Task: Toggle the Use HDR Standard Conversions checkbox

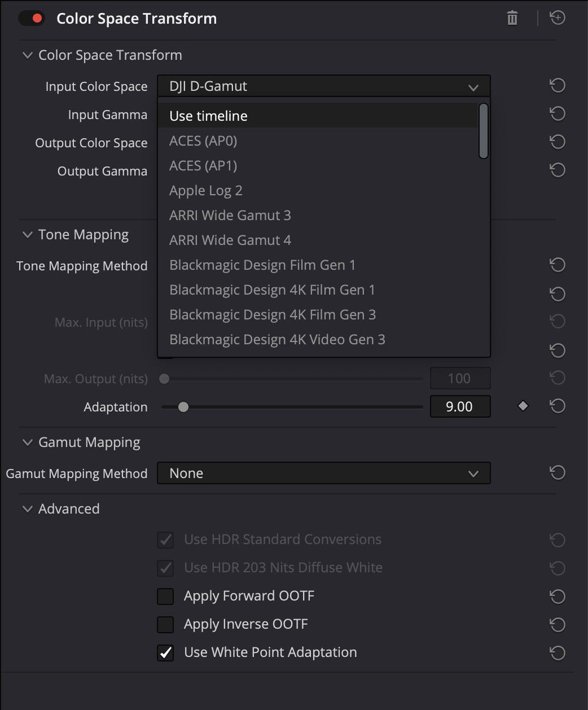Action: 165,540
